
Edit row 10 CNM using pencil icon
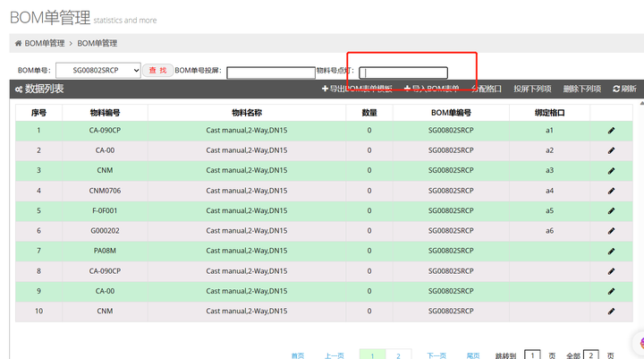coord(611,312)
